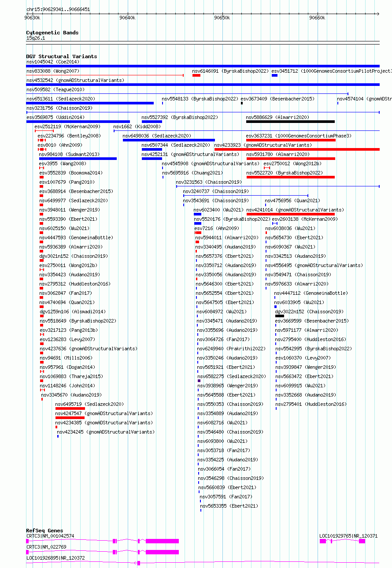The image size is (392, 568).
Task: Open dgv1259n106 (Alsmadi2014) label
Action: click(x=73, y=312)
